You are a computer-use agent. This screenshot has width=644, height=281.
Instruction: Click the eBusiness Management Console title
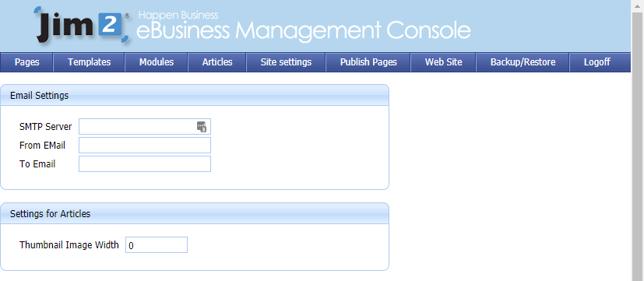(x=303, y=30)
